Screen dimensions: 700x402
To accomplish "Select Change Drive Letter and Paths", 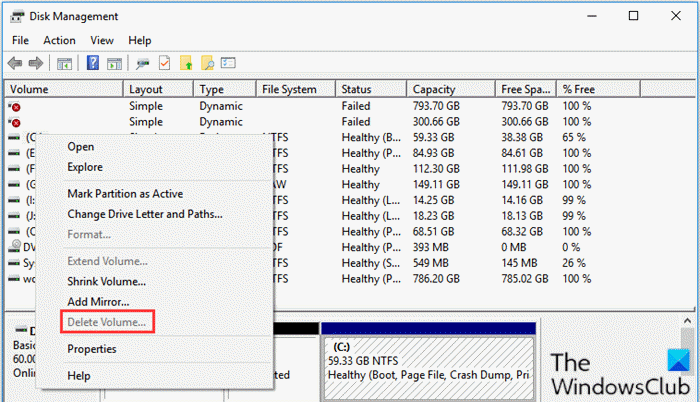I will [145, 214].
